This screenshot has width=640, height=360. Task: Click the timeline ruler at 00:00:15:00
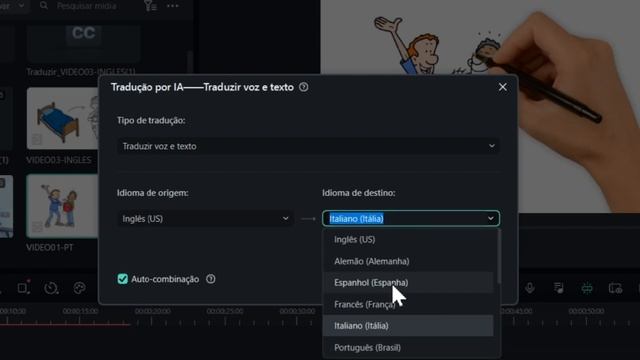coord(80,311)
